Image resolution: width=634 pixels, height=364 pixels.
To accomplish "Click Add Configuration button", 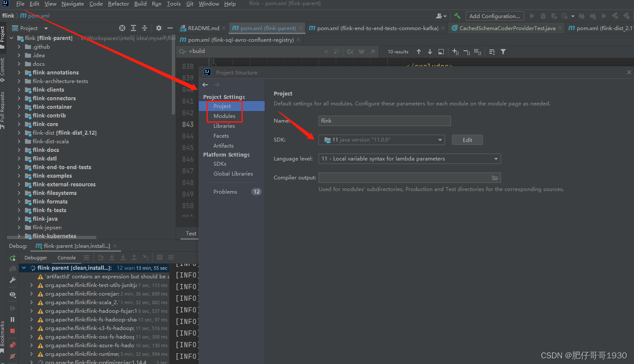I will coord(495,16).
